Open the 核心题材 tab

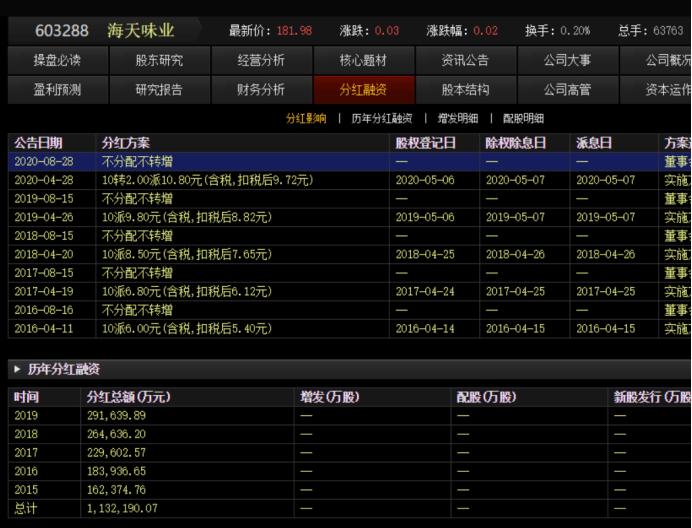[x=364, y=60]
